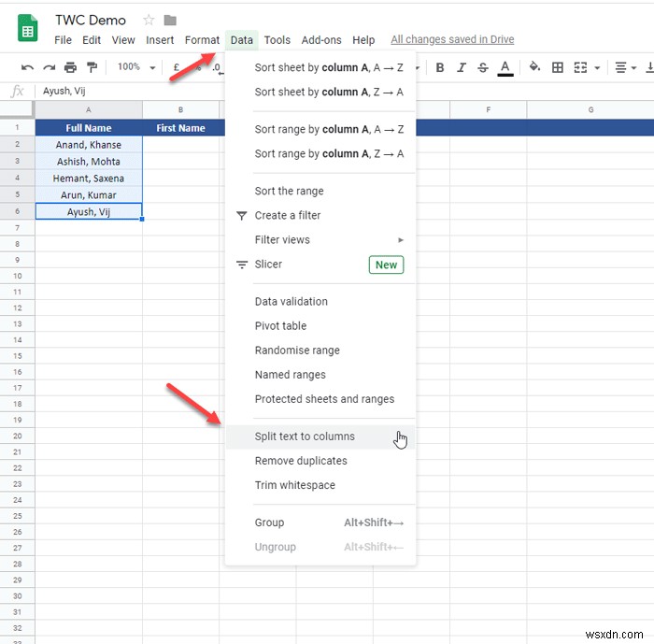The image size is (654, 644).
Task: Select cell Anand, Khanse
Action: point(89,145)
